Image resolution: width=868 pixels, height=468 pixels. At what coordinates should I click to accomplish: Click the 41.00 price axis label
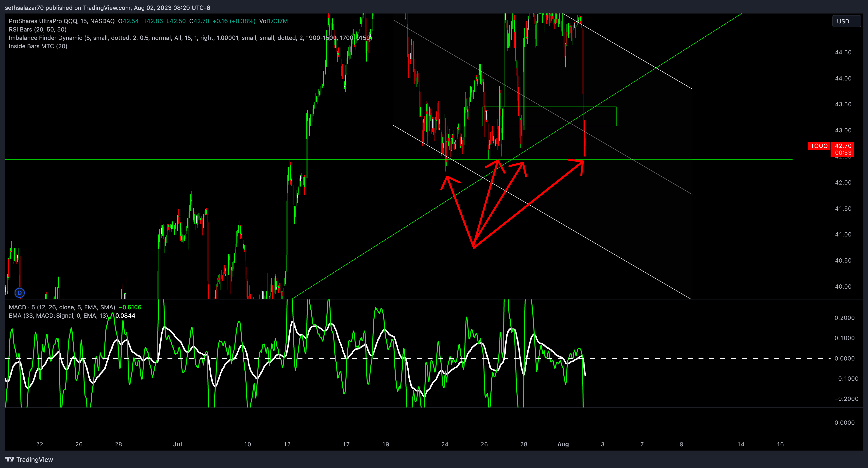(843, 234)
